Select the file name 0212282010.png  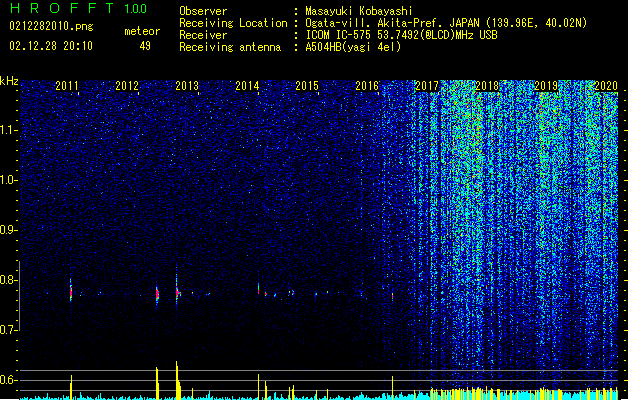coord(51,26)
